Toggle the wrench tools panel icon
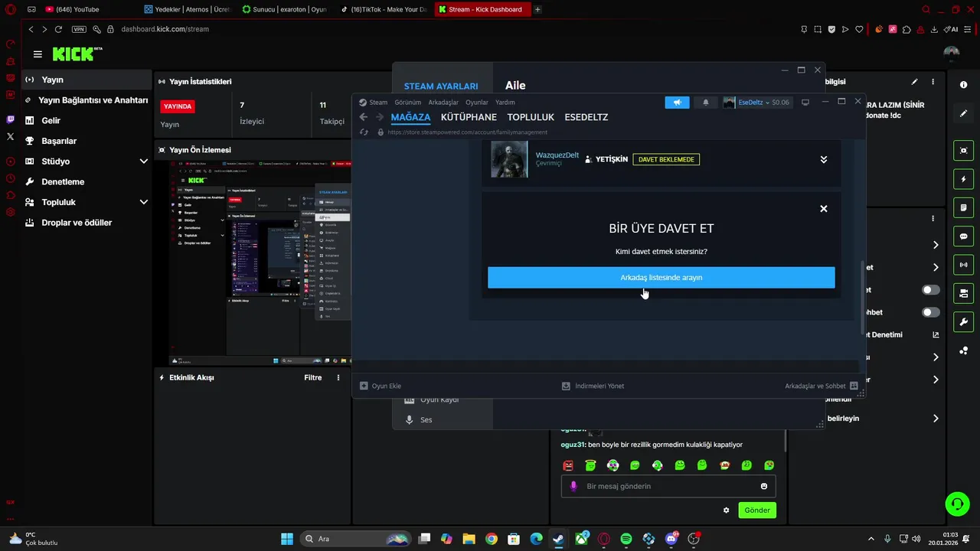 (963, 321)
